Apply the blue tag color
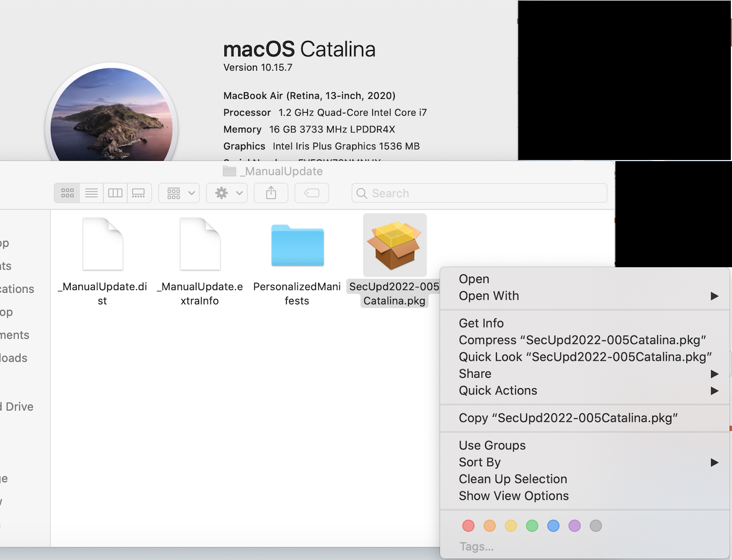Image resolution: width=732 pixels, height=560 pixels. (553, 526)
